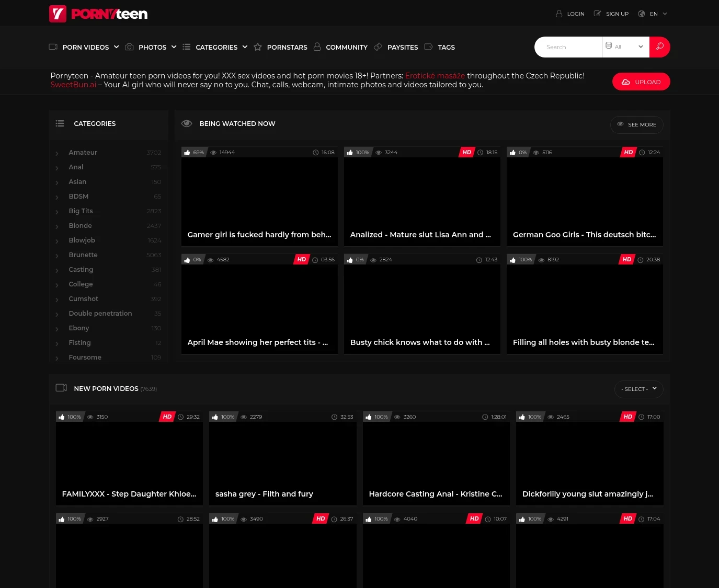This screenshot has height=588, width=719.
Task: Click the video camera icon in the navigation bar
Action: pos(53,47)
